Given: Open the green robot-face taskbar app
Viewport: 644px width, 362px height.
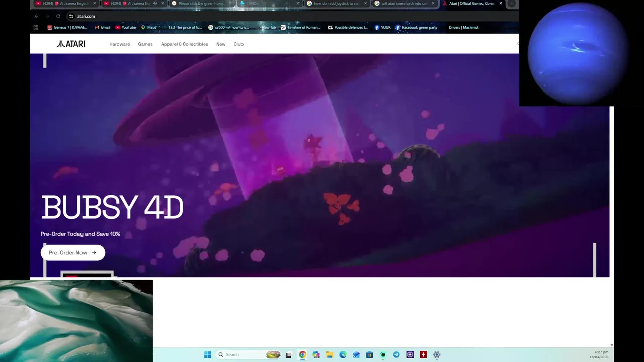Looking at the screenshot, I should [x=383, y=355].
